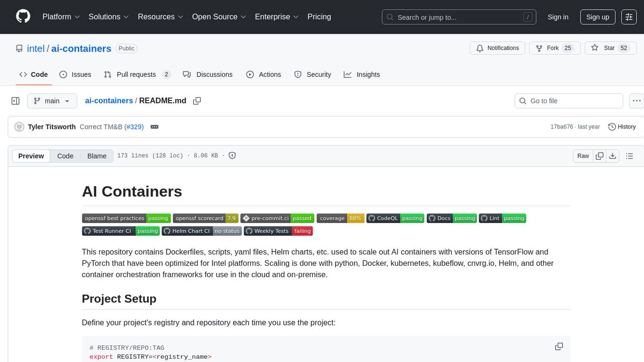Open the main branch selector

pos(52,101)
